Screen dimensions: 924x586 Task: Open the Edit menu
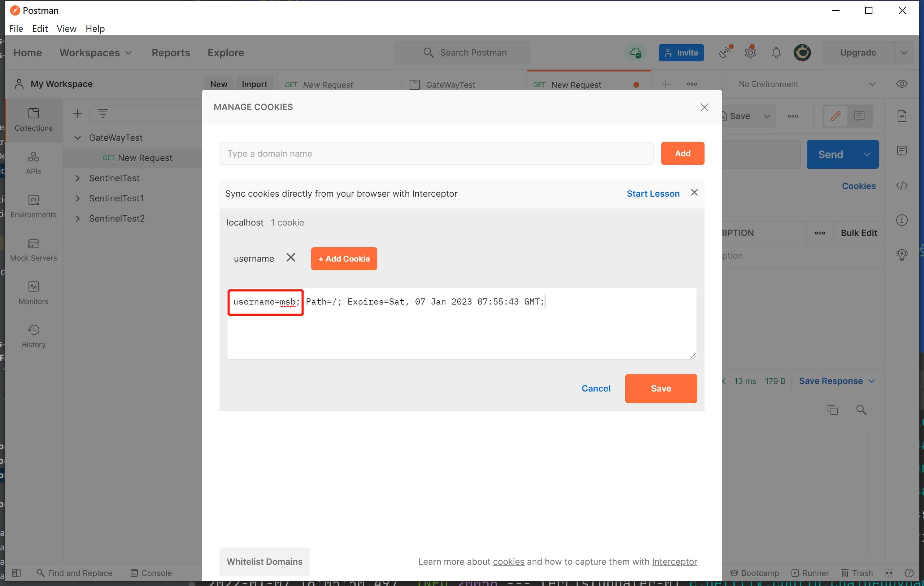point(40,29)
